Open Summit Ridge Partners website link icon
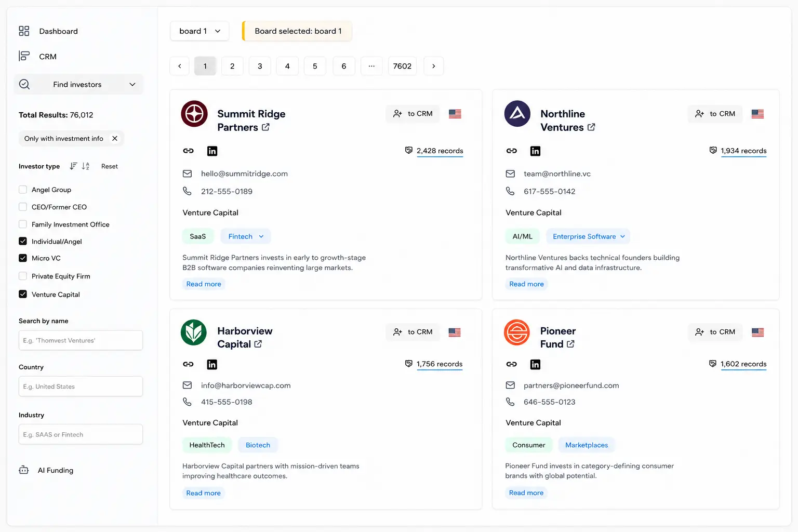The width and height of the screenshot is (798, 532). point(188,151)
